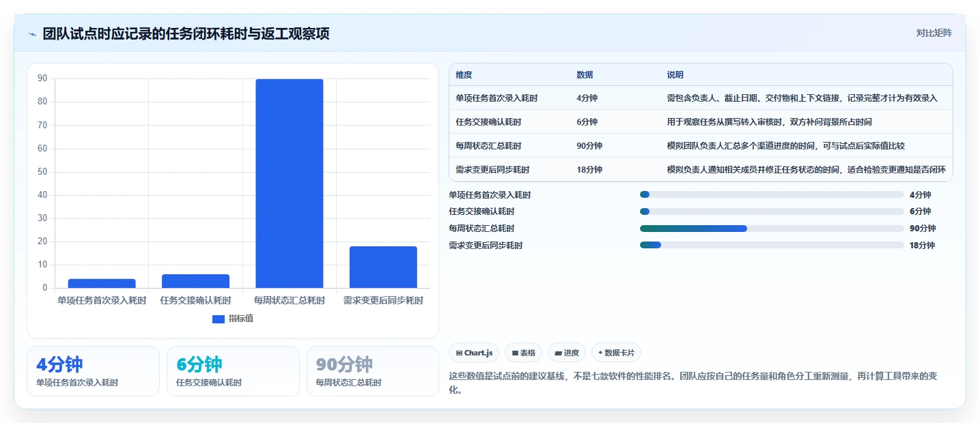This screenshot has width=980, height=423.
Task: Click the 每周状态汇总耗时 chart bar
Action: pos(290,184)
